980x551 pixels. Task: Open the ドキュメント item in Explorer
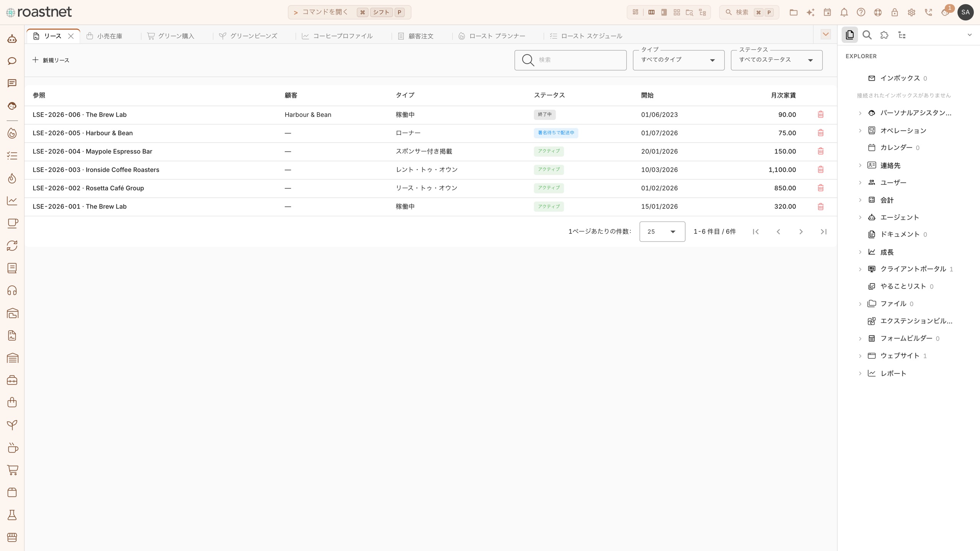900,234
